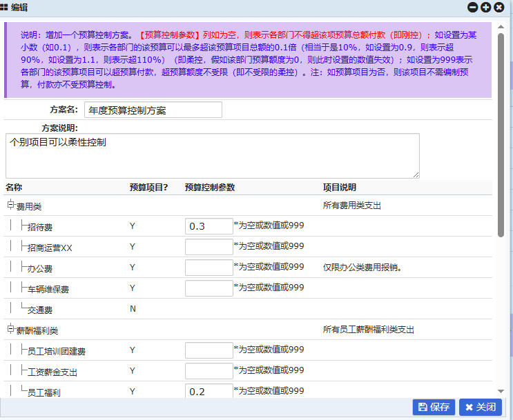Click the 关闭 close button
Image resolution: width=513 pixels, height=420 pixels.
coord(479,407)
